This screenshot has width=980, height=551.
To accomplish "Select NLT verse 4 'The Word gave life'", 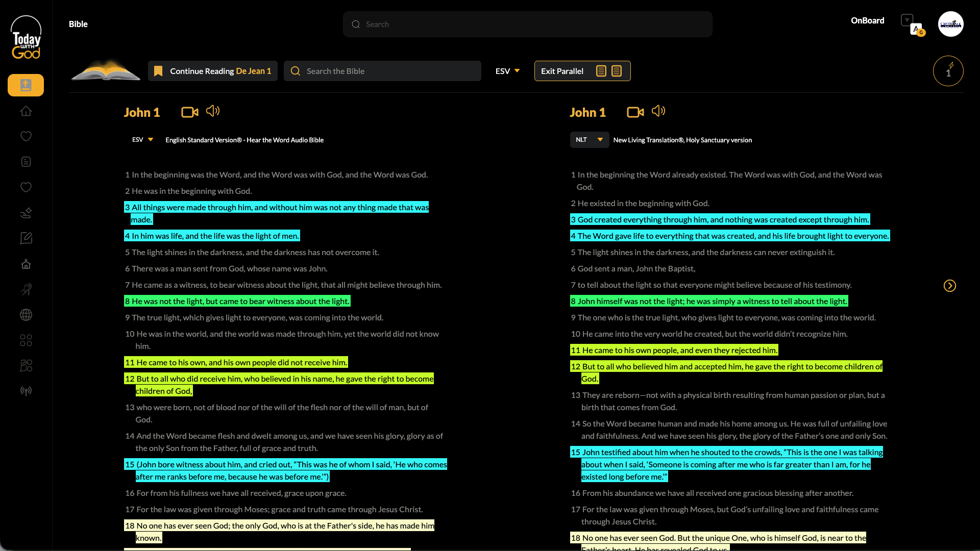I will [x=730, y=236].
